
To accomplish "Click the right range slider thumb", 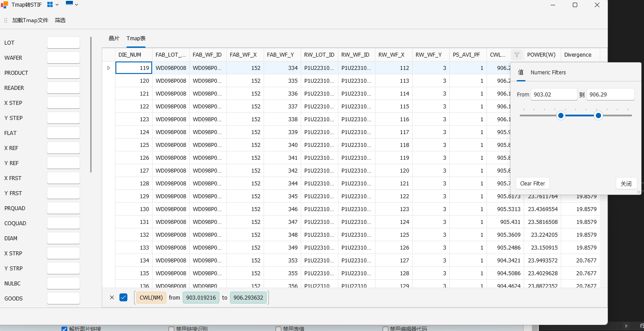I will (598, 115).
